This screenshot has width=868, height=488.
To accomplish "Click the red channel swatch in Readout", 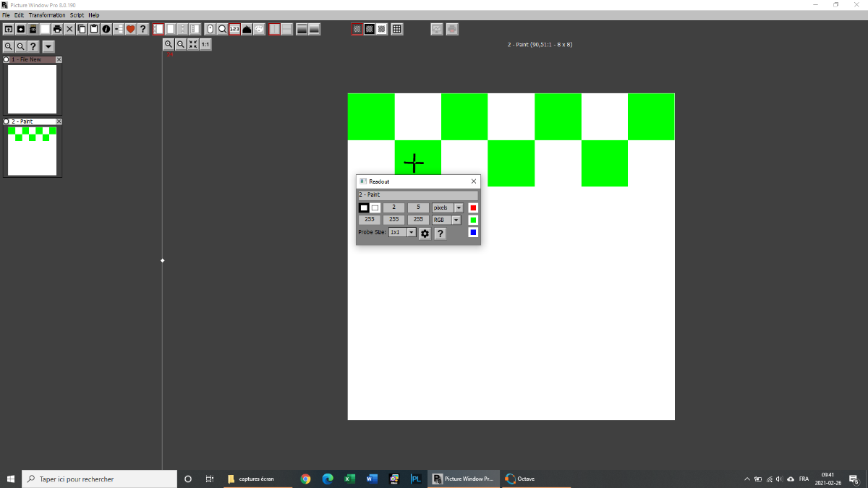I will [x=473, y=207].
